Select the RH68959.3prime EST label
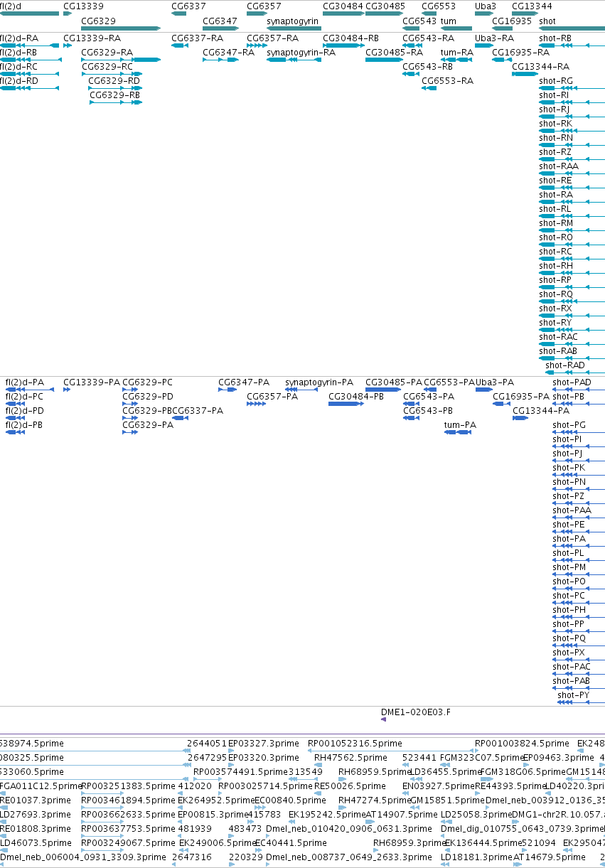The width and height of the screenshot is (605, 868). point(409,842)
